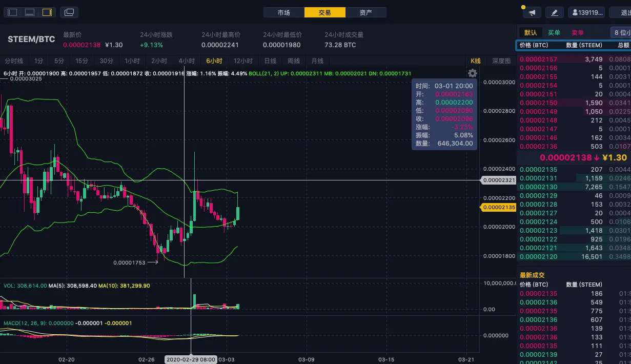Select 分时线 time-line interval
The image size is (631, 364).
tap(14, 61)
